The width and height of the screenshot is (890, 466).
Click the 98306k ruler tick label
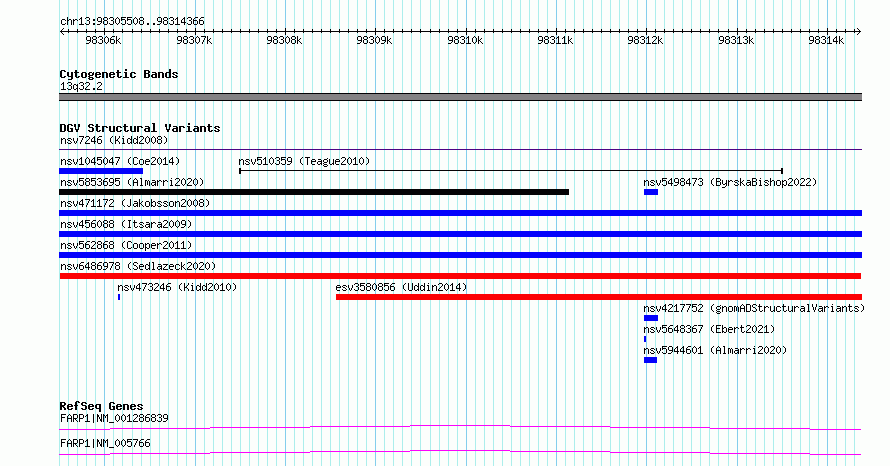pyautogui.click(x=103, y=40)
